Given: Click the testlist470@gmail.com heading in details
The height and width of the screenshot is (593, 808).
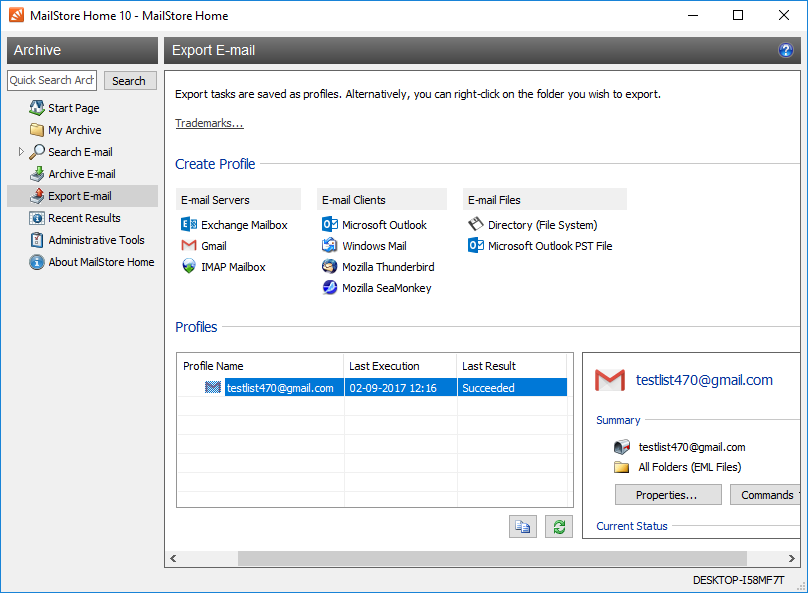Looking at the screenshot, I should [x=704, y=380].
